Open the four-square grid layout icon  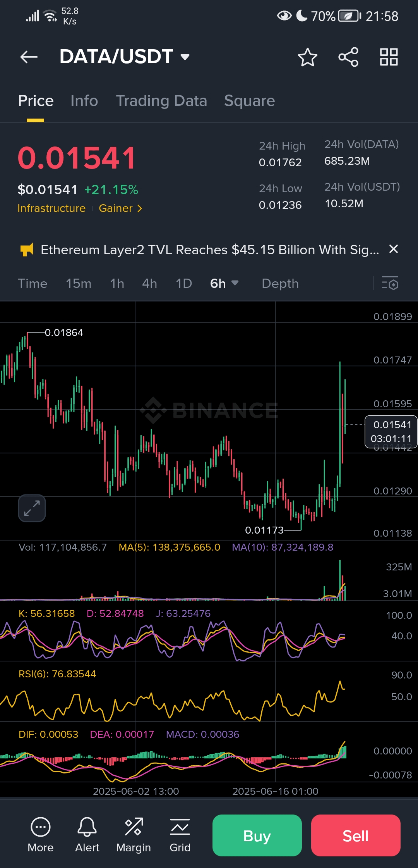coord(389,57)
